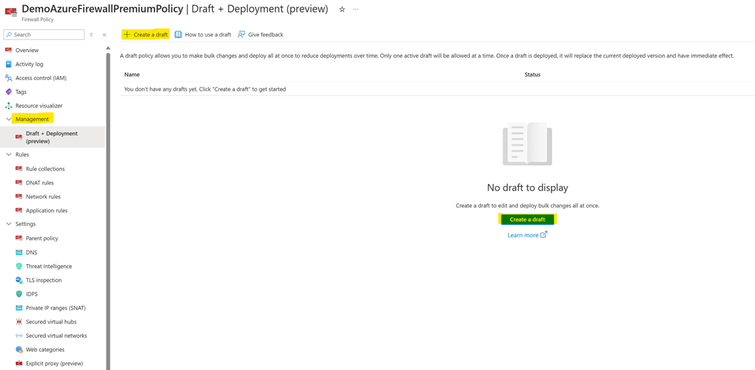Click the Rule collections icon
755x370 pixels.
(19, 169)
